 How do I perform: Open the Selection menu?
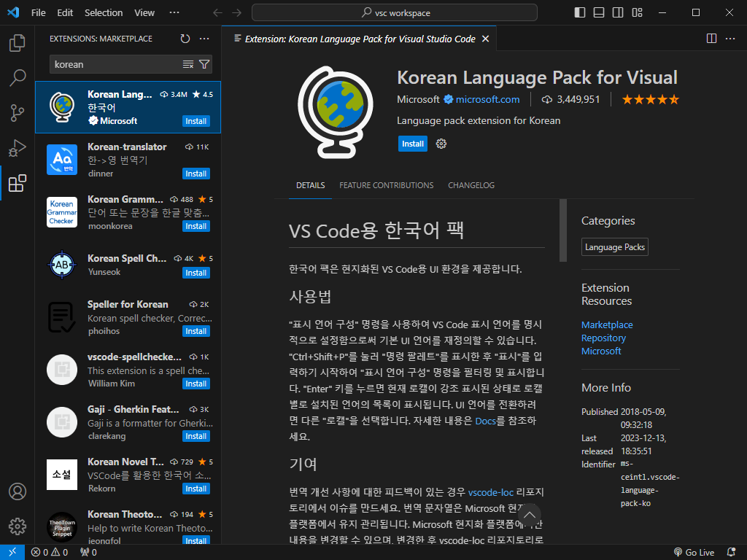point(104,13)
